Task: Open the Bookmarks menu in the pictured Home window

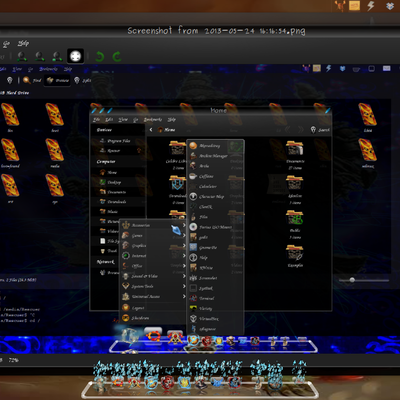Action: tap(153, 119)
